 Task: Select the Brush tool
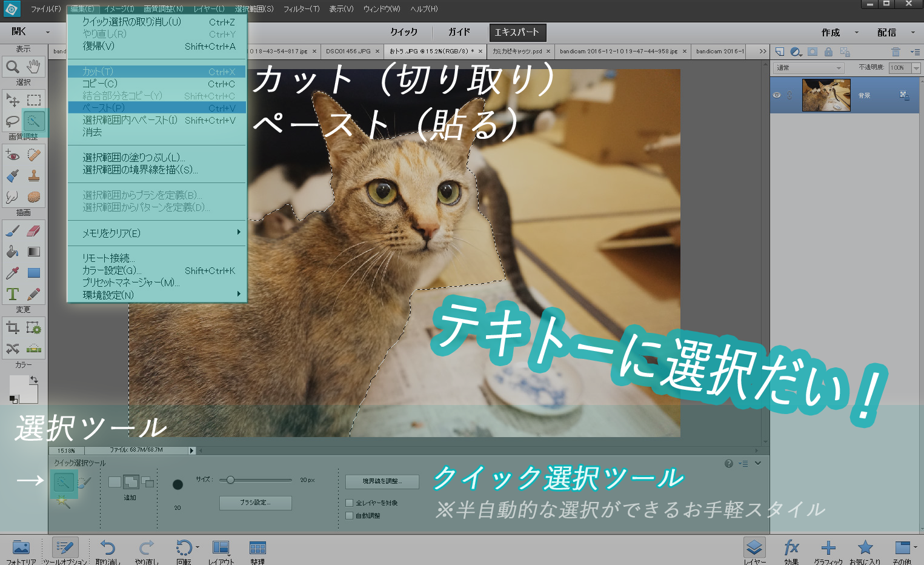[12, 230]
